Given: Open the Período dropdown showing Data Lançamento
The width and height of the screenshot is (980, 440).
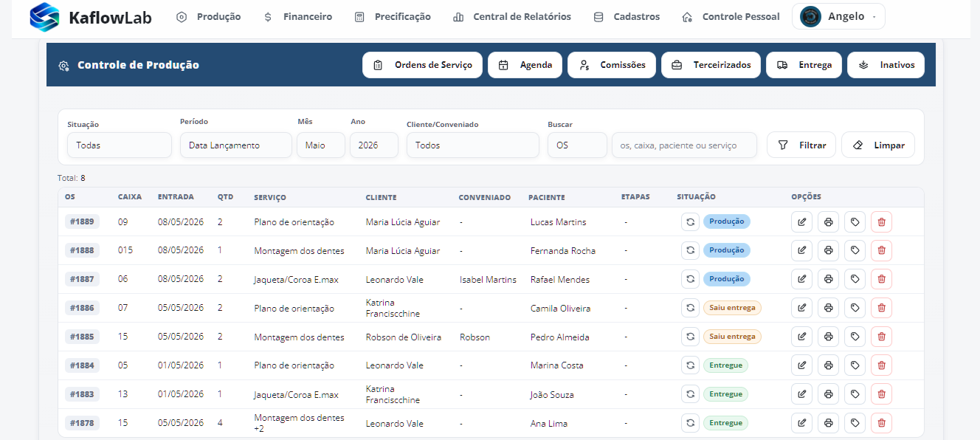Looking at the screenshot, I should [x=236, y=145].
